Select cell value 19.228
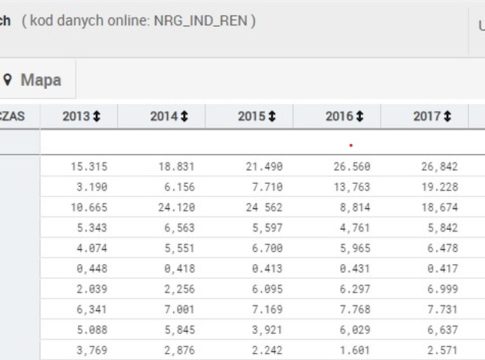Screen dimensions: 485x360 (440, 187)
